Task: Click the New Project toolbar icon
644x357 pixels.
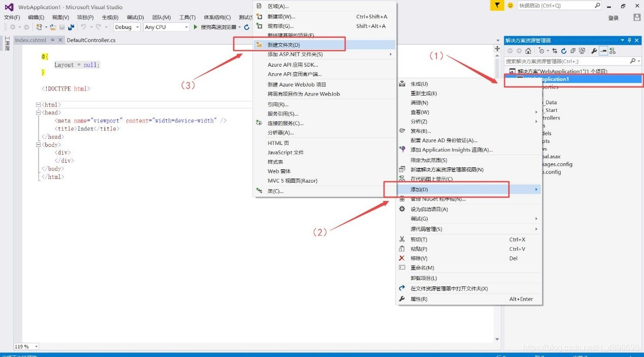Action: click(39, 27)
